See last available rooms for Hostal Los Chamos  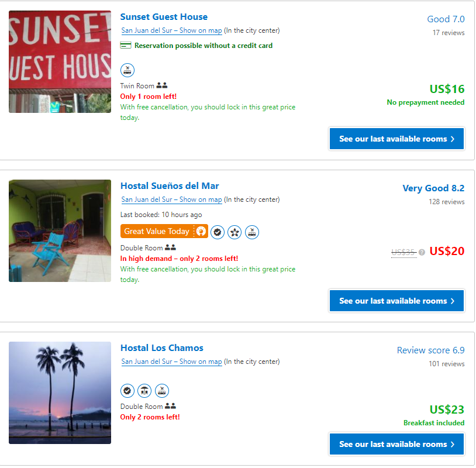point(396,444)
